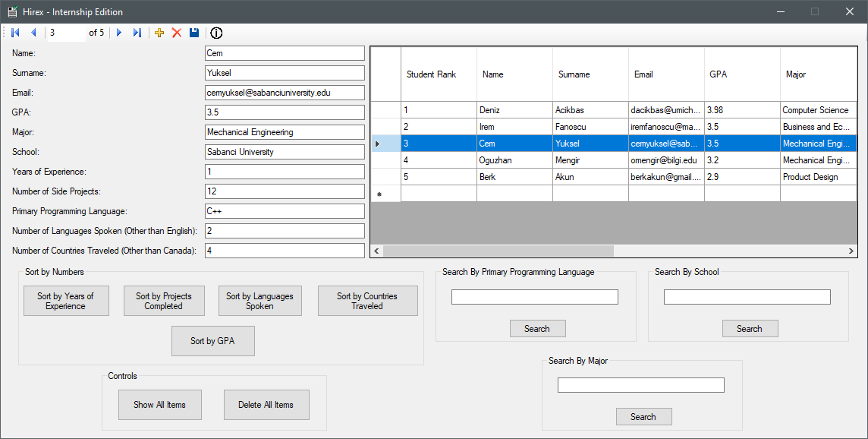Viewport: 868px width, 439px height.
Task: Click horizontal scrollbar right arrow of grid
Action: (x=851, y=251)
